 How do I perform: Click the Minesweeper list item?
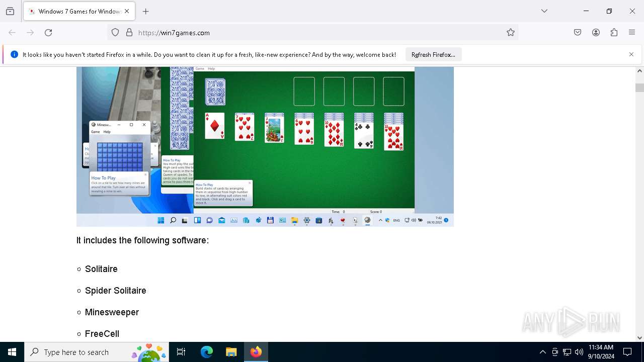[112, 312]
